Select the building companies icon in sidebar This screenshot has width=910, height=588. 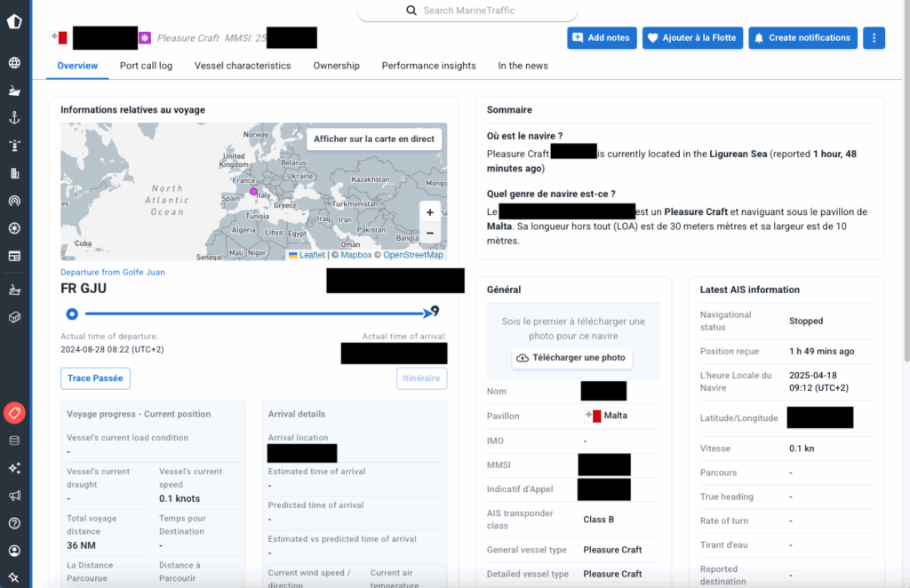point(14,173)
